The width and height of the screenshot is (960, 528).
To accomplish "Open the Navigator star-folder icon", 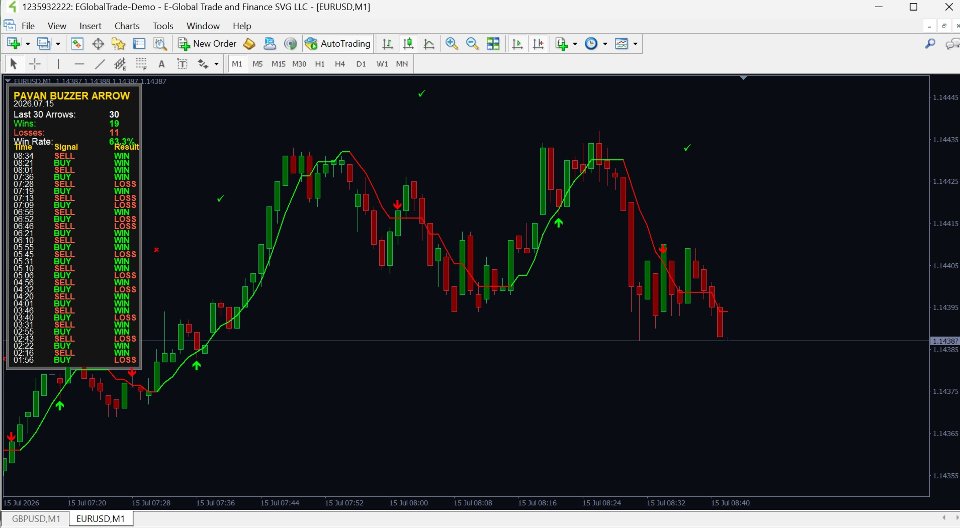I will [x=118, y=43].
